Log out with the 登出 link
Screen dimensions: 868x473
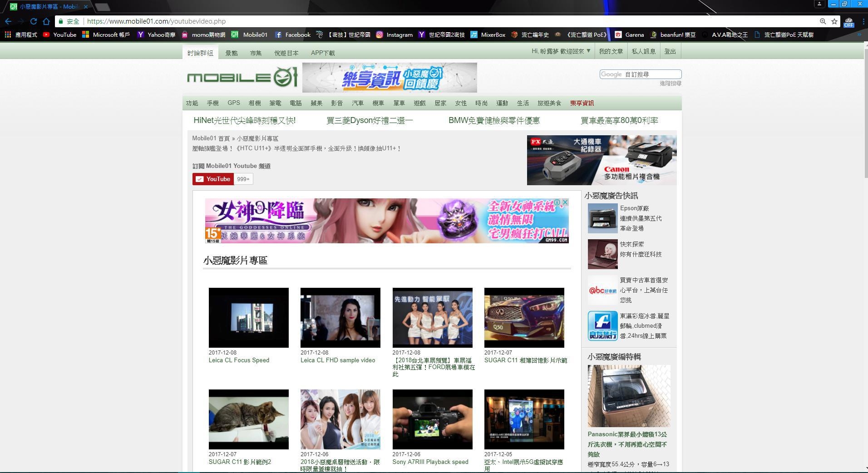click(670, 51)
